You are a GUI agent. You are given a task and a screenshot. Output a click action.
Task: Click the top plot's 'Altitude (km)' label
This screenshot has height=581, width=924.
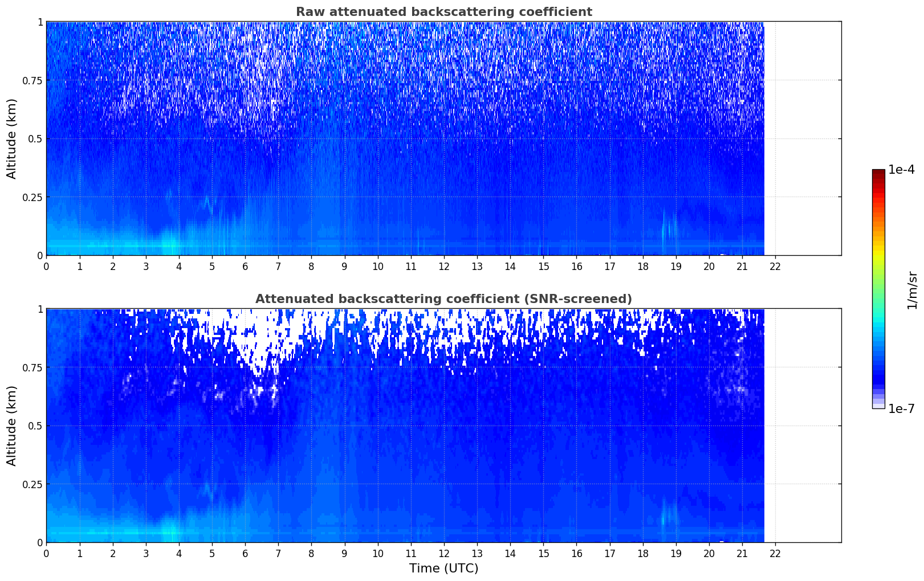coord(11,138)
